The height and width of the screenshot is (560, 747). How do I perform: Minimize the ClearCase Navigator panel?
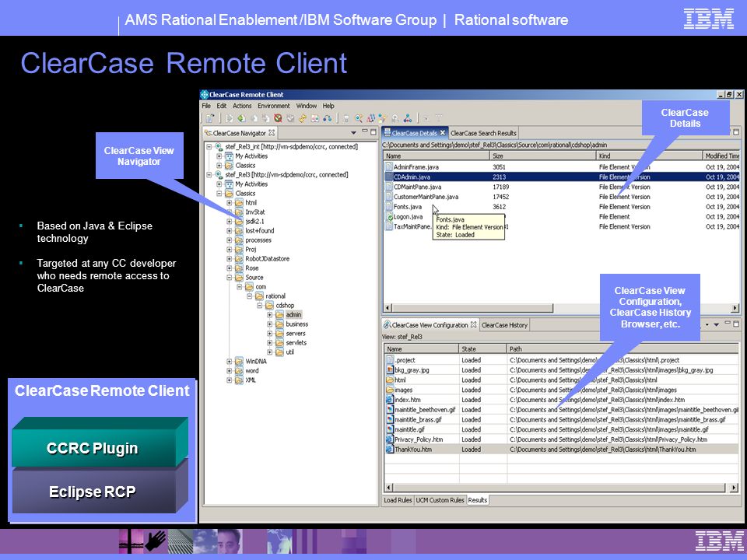coord(365,131)
